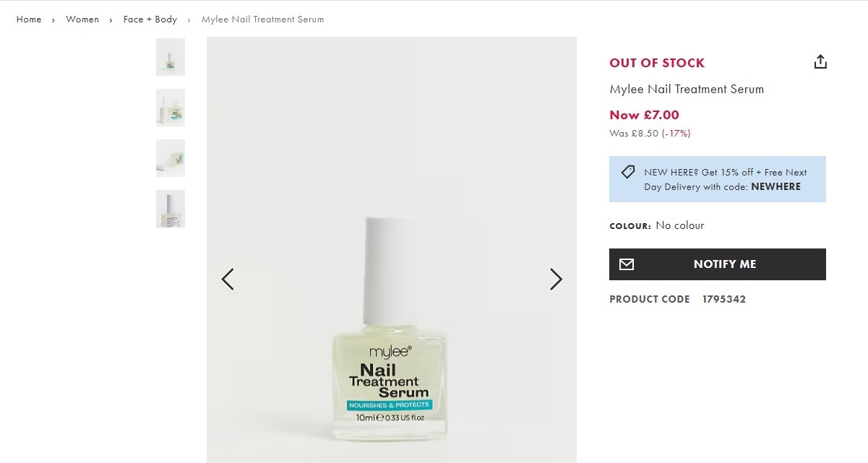The height and width of the screenshot is (463, 868).
Task: Open the third product thumbnail
Action: pyautogui.click(x=171, y=158)
